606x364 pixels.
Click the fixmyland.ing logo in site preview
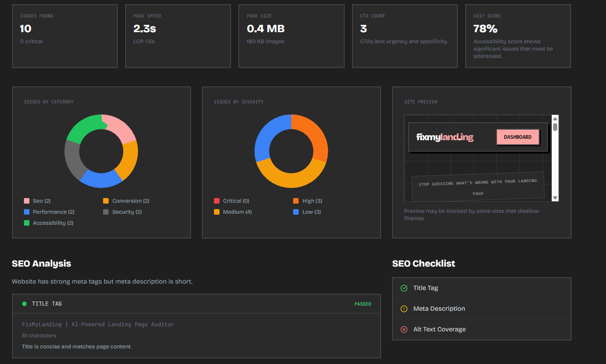pos(444,137)
